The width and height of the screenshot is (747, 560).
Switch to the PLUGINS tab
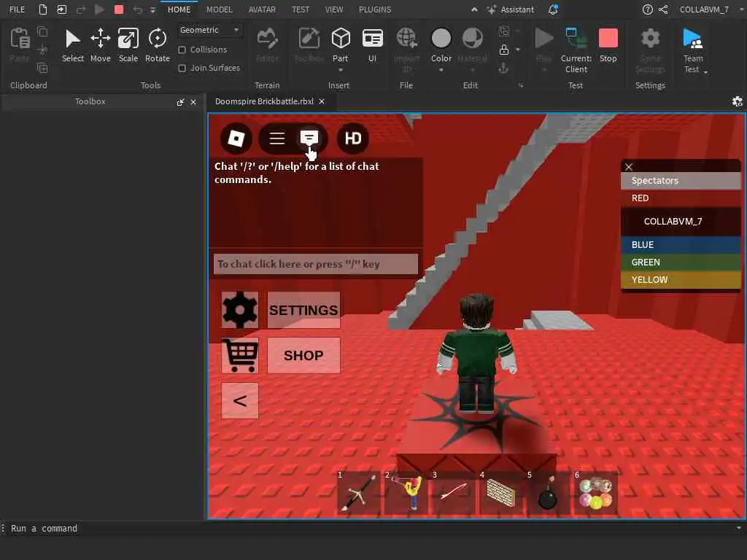point(375,9)
